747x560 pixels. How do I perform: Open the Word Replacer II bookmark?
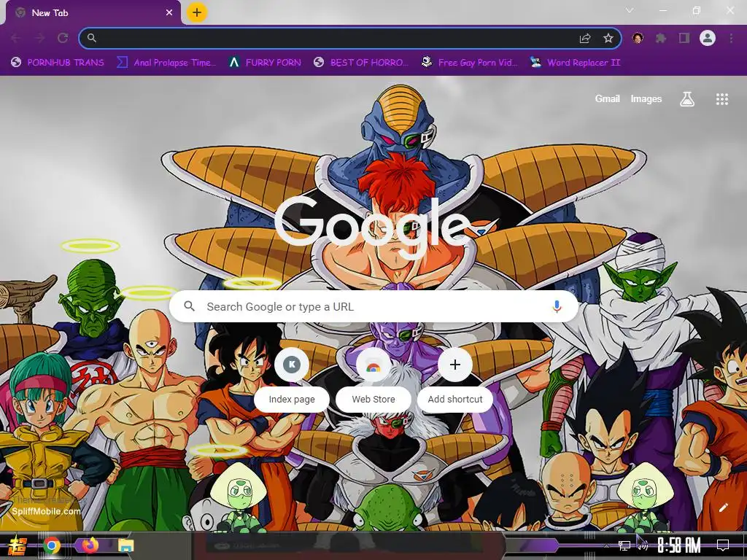[x=575, y=63]
